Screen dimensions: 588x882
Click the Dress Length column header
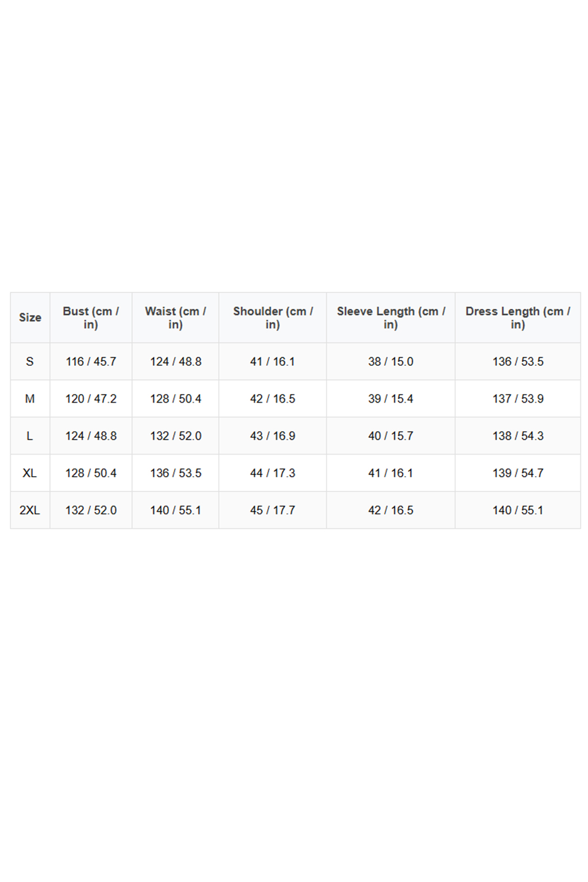[x=518, y=318]
